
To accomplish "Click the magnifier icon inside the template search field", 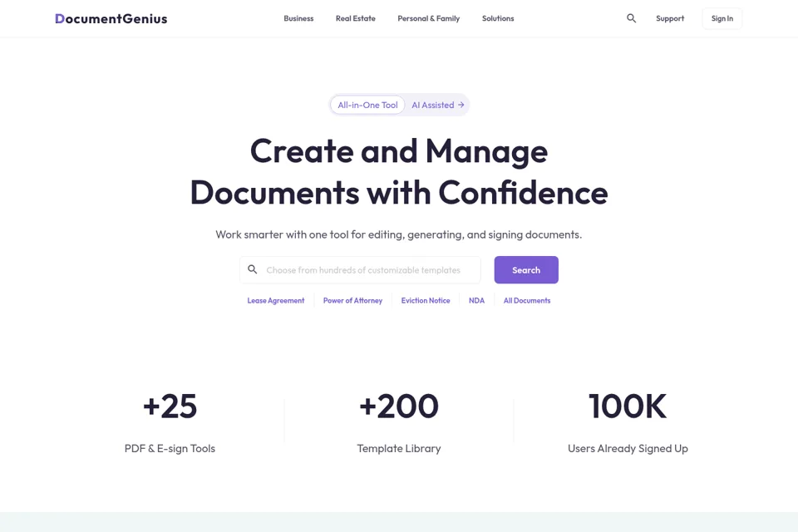I will tap(253, 269).
